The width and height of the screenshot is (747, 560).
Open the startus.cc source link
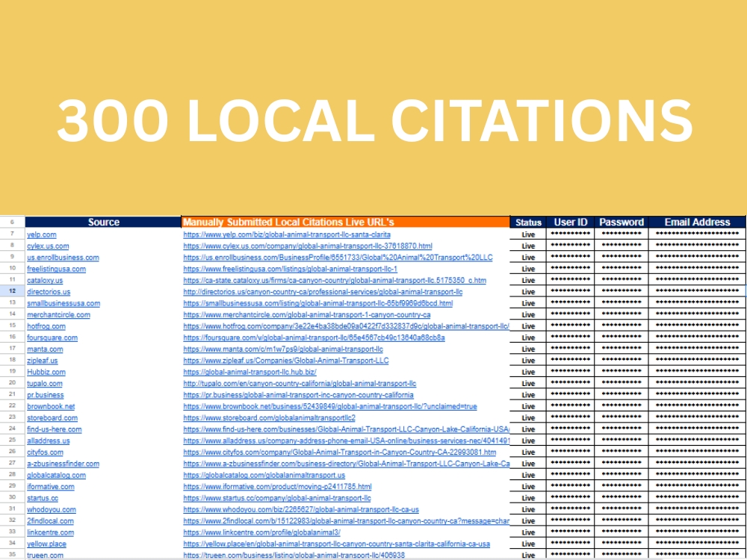click(43, 497)
